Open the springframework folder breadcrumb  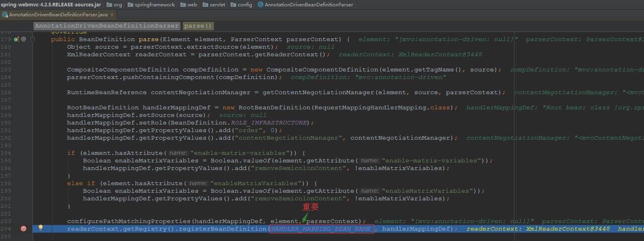(151, 5)
